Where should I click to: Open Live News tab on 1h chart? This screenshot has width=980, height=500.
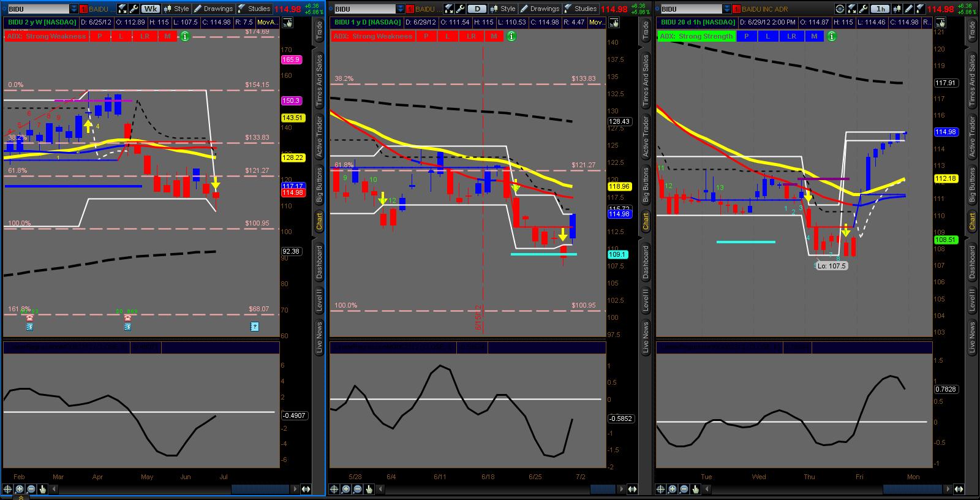tap(972, 337)
